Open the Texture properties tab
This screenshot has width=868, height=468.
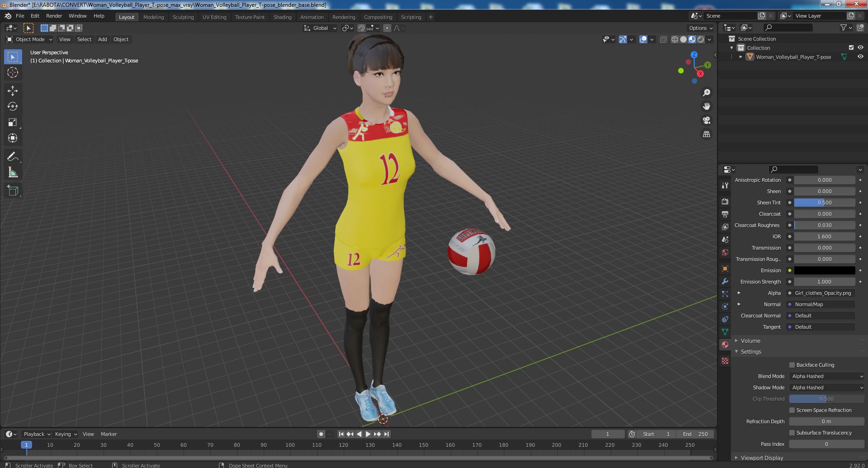pyautogui.click(x=725, y=361)
